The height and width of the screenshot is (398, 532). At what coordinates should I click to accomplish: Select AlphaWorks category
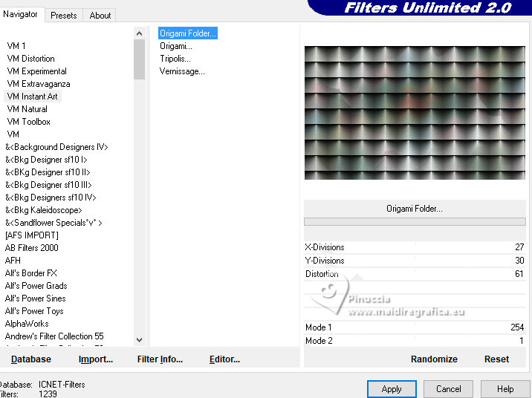[27, 324]
